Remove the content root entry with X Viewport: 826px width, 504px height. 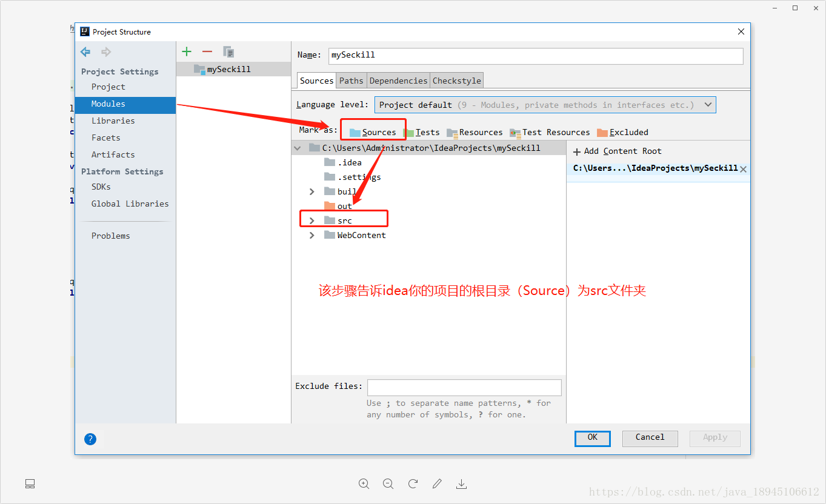(743, 169)
